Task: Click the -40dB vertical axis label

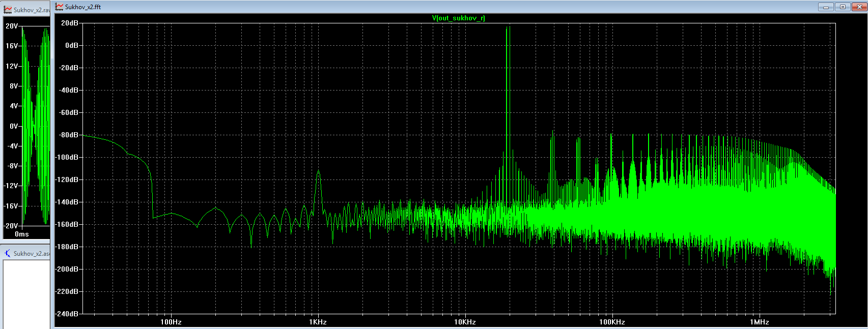Action: click(68, 90)
